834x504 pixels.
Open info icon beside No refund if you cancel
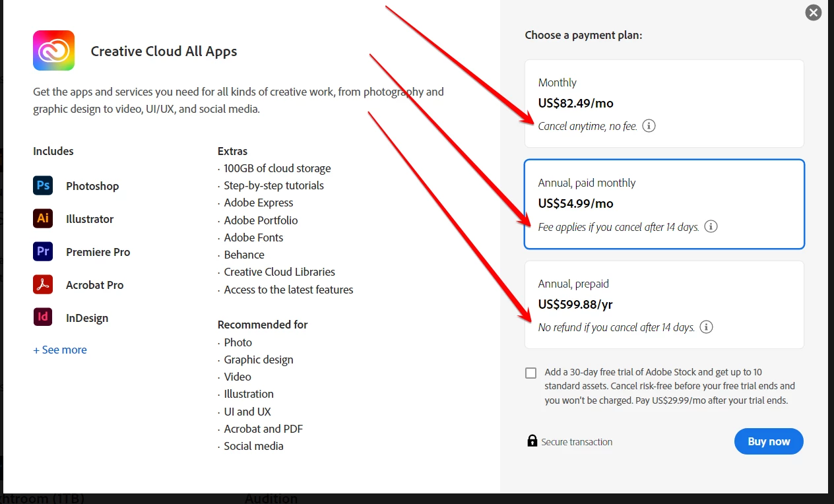(x=706, y=327)
